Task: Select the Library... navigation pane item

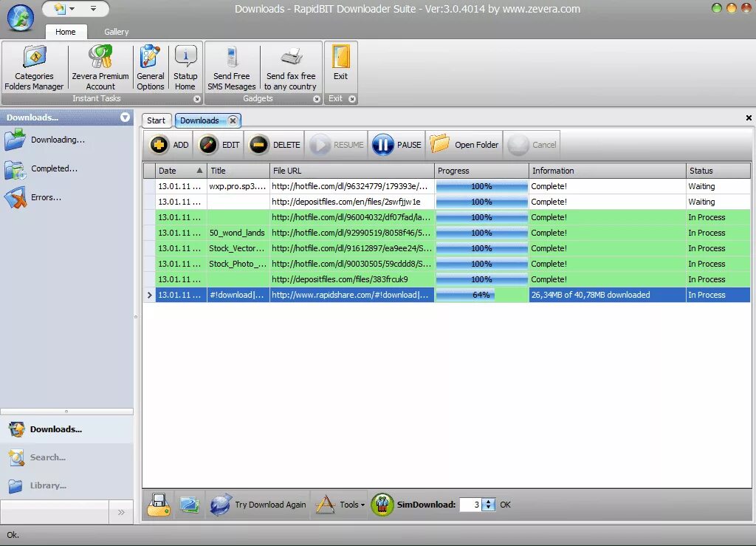Action: [x=66, y=485]
